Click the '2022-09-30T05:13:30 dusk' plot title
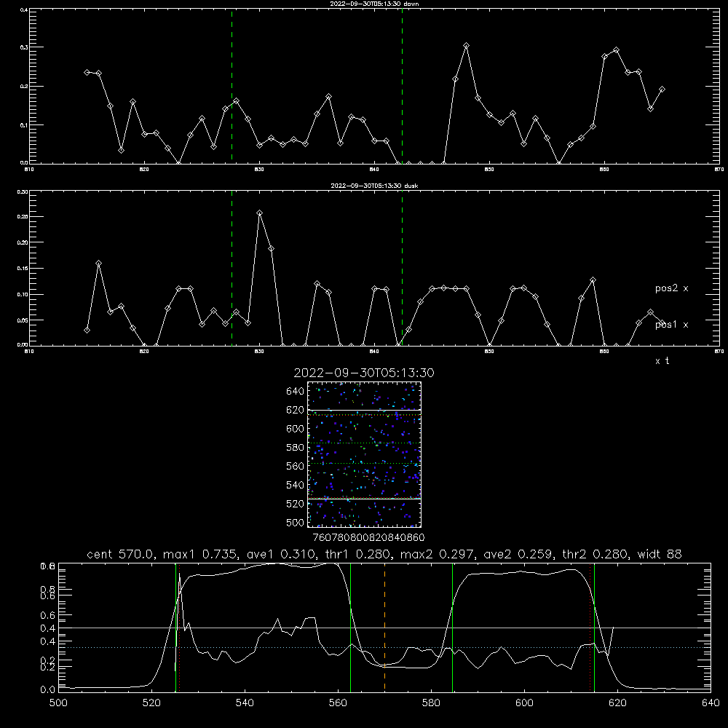The width and height of the screenshot is (728, 728). coord(374,186)
